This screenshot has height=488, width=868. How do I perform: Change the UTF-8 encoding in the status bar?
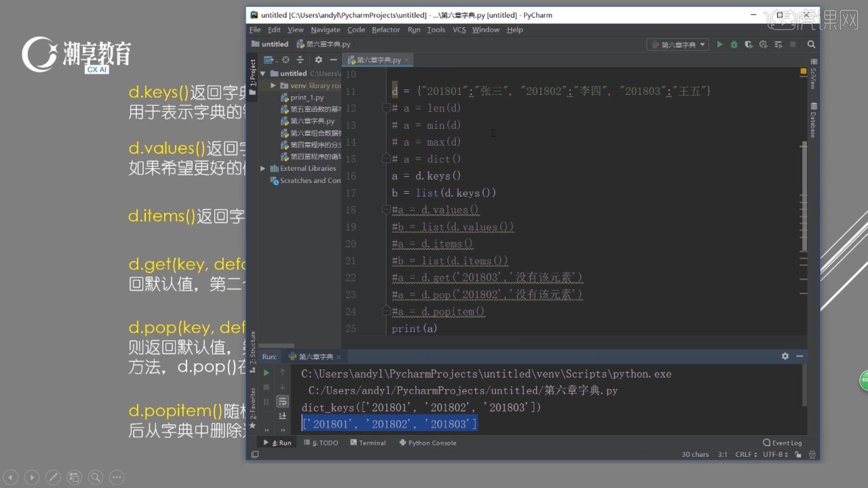(775, 455)
